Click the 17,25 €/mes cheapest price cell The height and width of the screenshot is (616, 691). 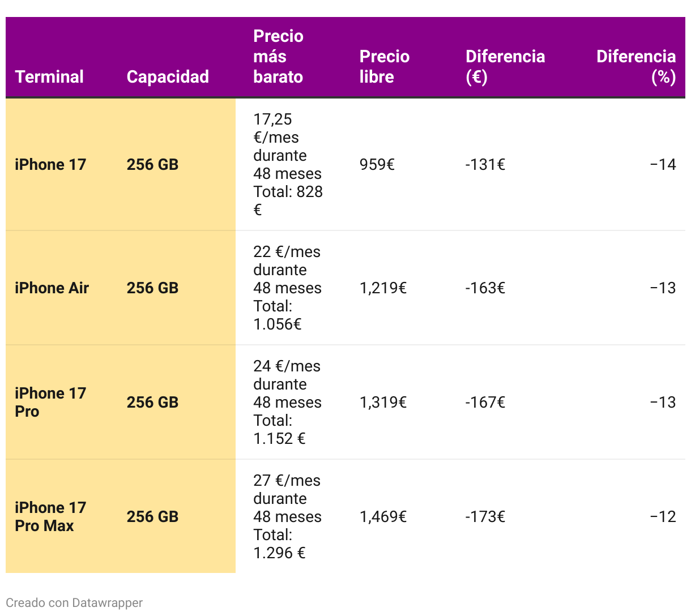pos(288,164)
